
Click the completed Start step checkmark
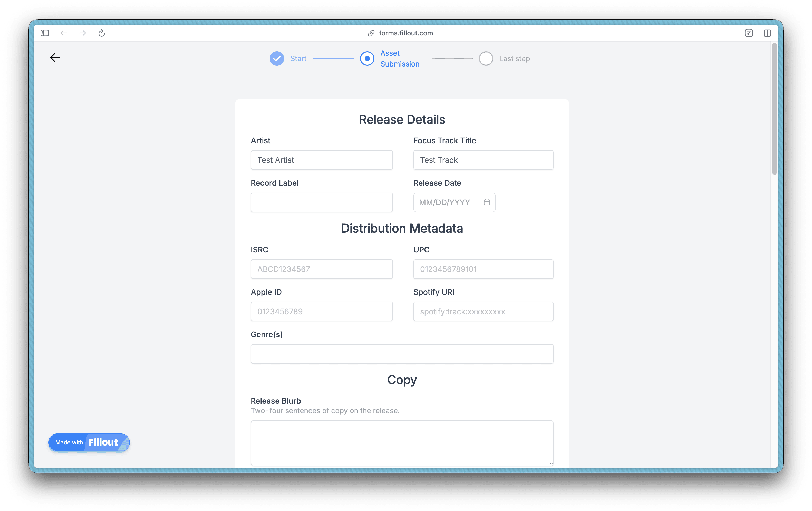[276, 59]
